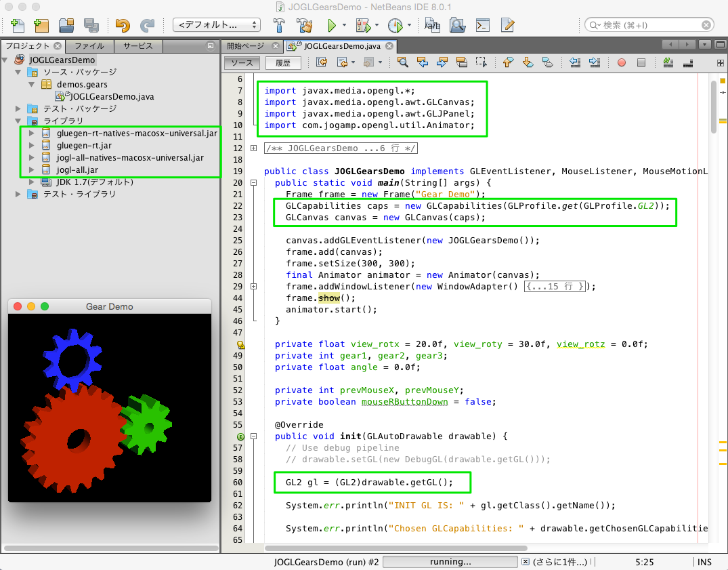Open the Profile Project dropdown arrow
This screenshot has height=570, width=728.
click(x=409, y=25)
